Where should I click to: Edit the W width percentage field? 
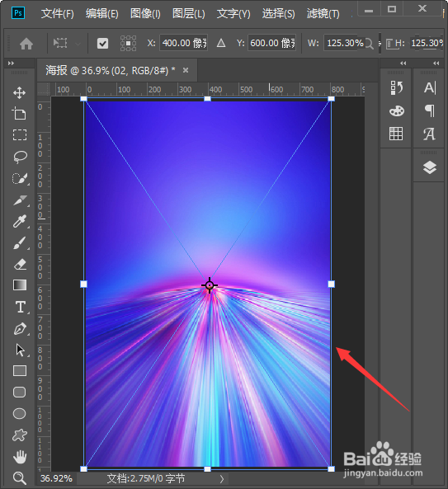345,43
